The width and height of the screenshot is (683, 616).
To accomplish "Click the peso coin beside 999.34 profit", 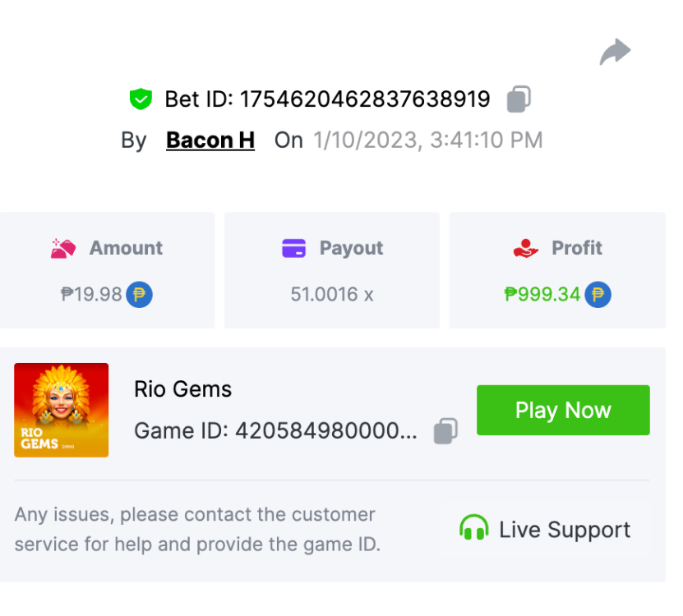I will (x=598, y=294).
